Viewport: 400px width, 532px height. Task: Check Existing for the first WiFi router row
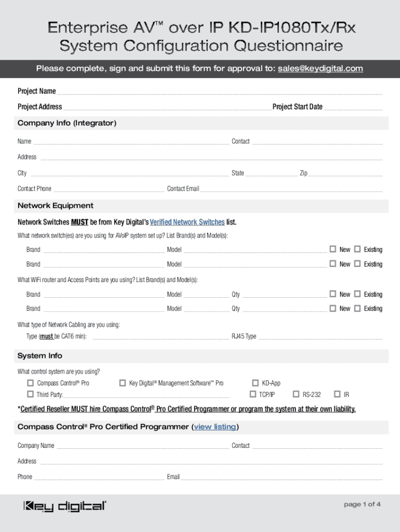[357, 294]
